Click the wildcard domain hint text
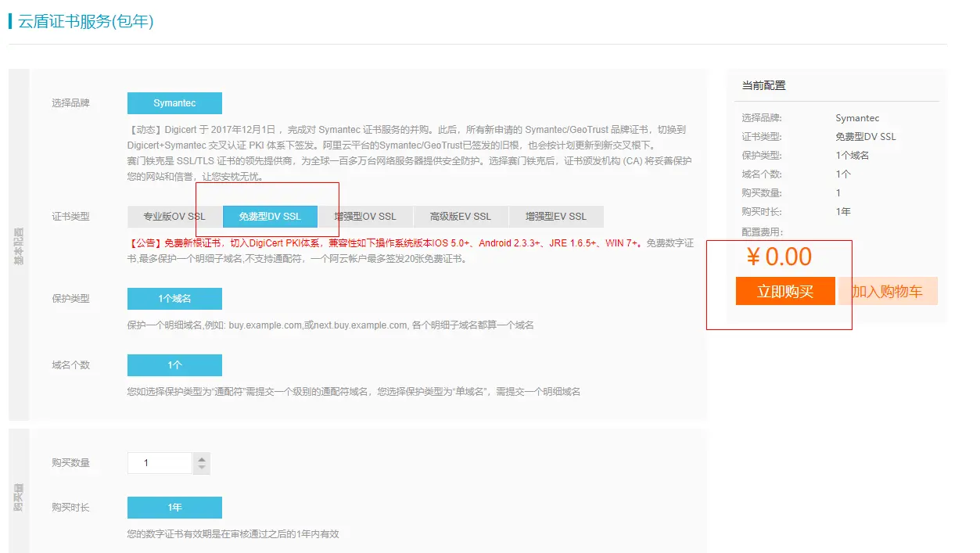This screenshot has width=980, height=553. tap(354, 391)
